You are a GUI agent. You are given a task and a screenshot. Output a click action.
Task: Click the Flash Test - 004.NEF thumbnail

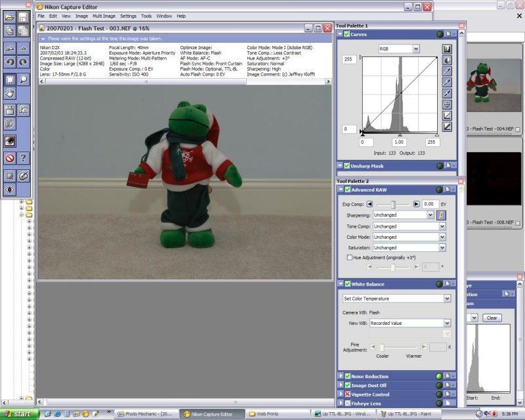[495, 85]
